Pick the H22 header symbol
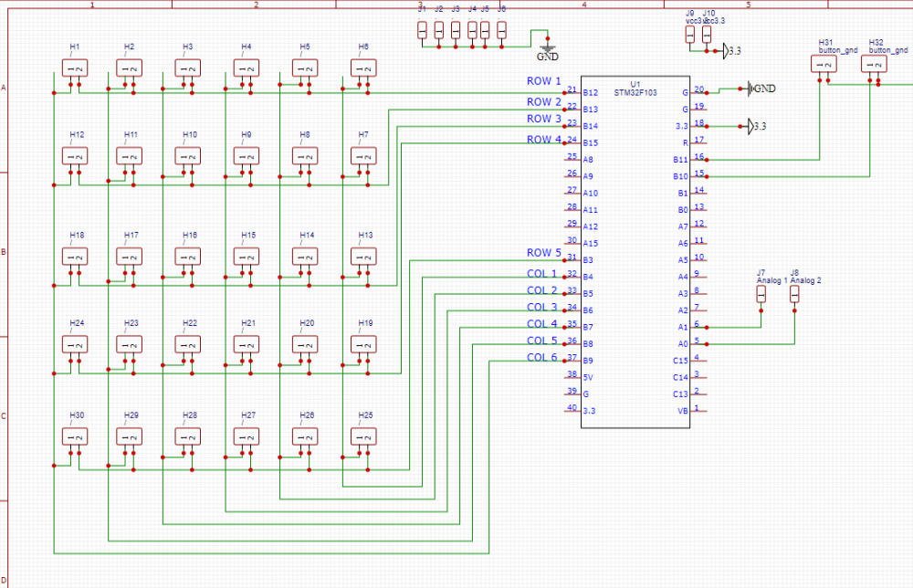Viewport: 913px width, 588px height. coord(187,344)
